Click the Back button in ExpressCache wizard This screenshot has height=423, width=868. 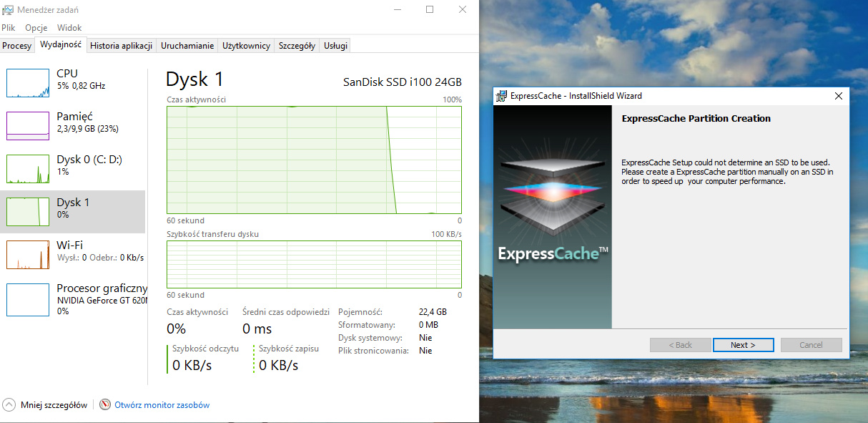tap(680, 345)
